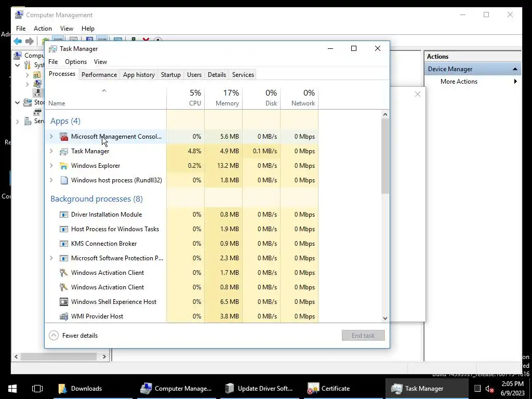Open the Performance tab
Screen dimensions: 532x399
click(x=99, y=75)
